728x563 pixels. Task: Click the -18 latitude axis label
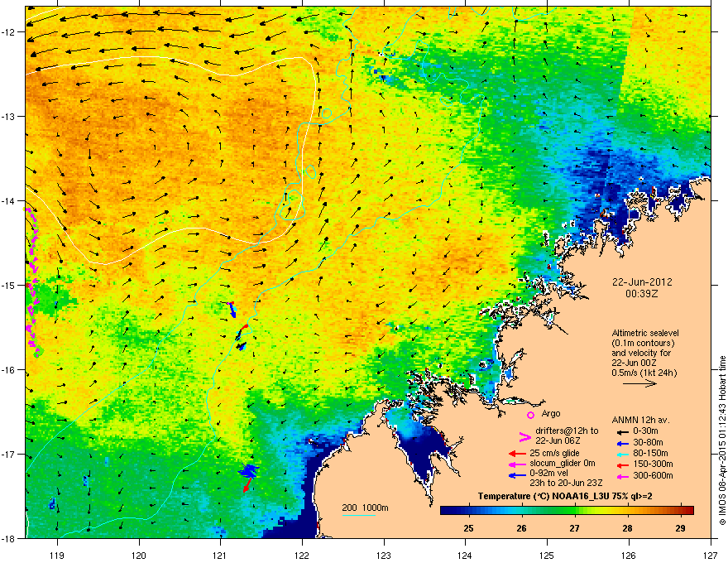pyautogui.click(x=9, y=538)
